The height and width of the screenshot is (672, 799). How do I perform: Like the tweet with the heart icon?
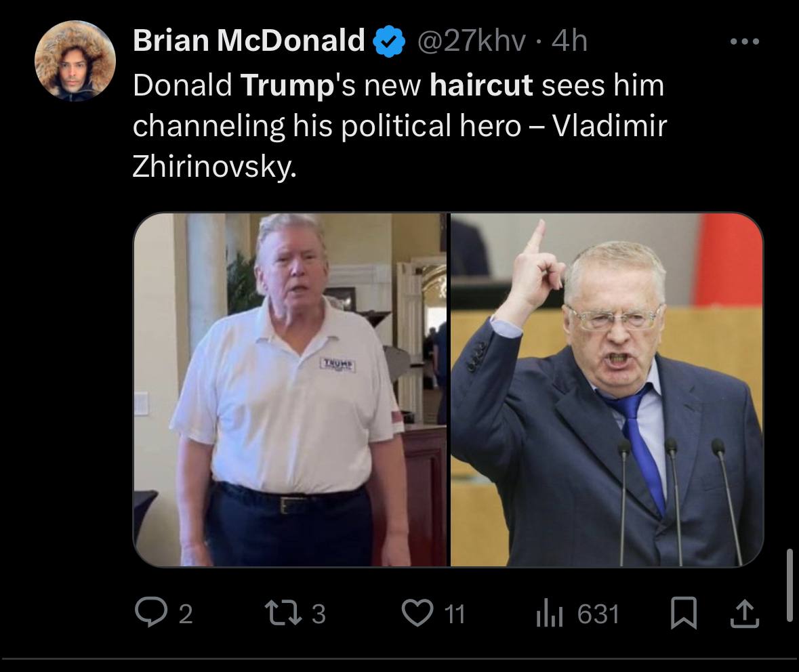[417, 613]
